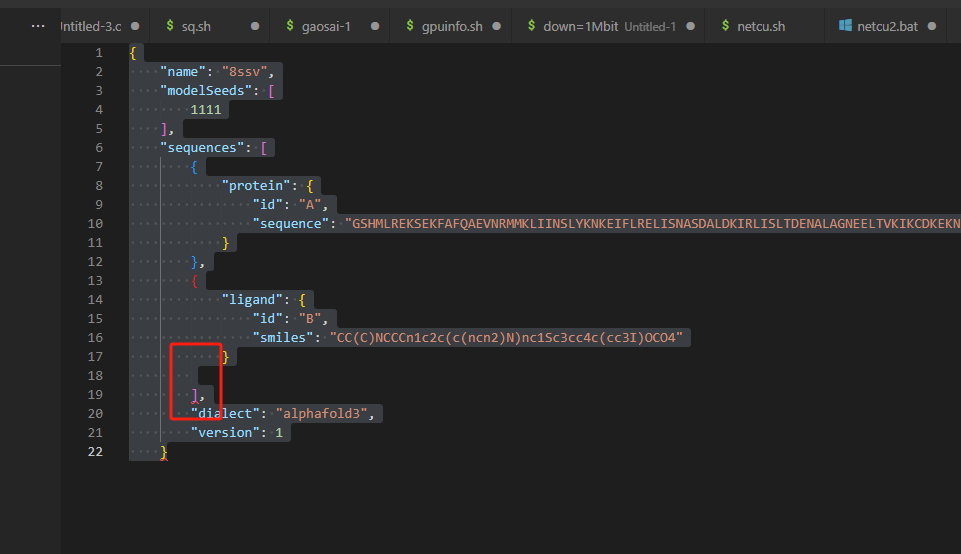Screen dimensions: 961x554
Task: Switch to the gaosai-1 tab
Action: (329, 26)
